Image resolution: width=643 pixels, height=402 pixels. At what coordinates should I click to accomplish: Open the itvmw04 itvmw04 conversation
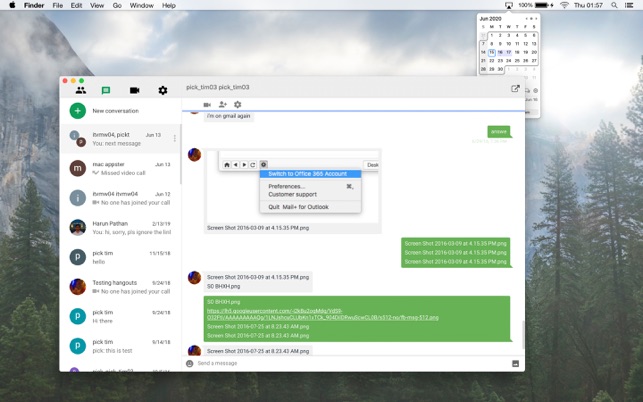tap(121, 198)
